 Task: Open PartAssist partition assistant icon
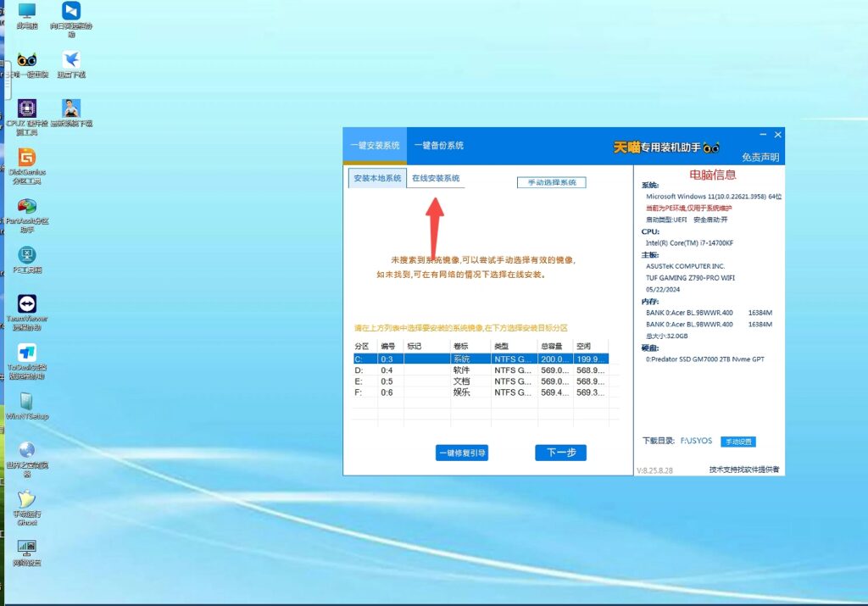27,207
